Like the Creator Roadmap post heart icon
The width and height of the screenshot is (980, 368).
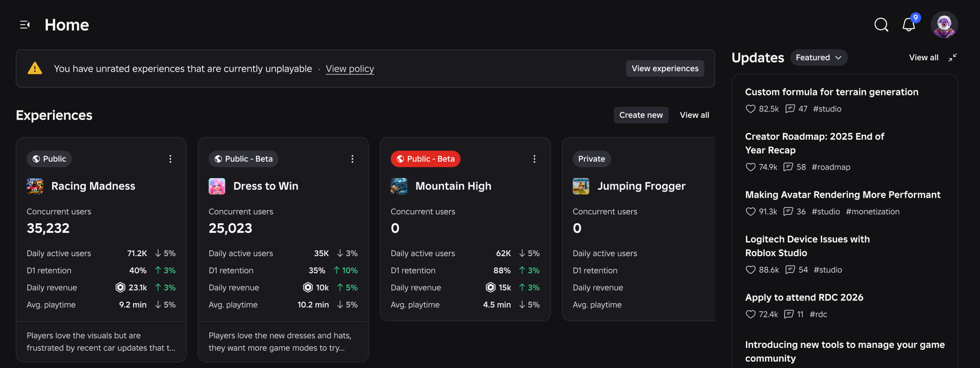pyautogui.click(x=751, y=167)
